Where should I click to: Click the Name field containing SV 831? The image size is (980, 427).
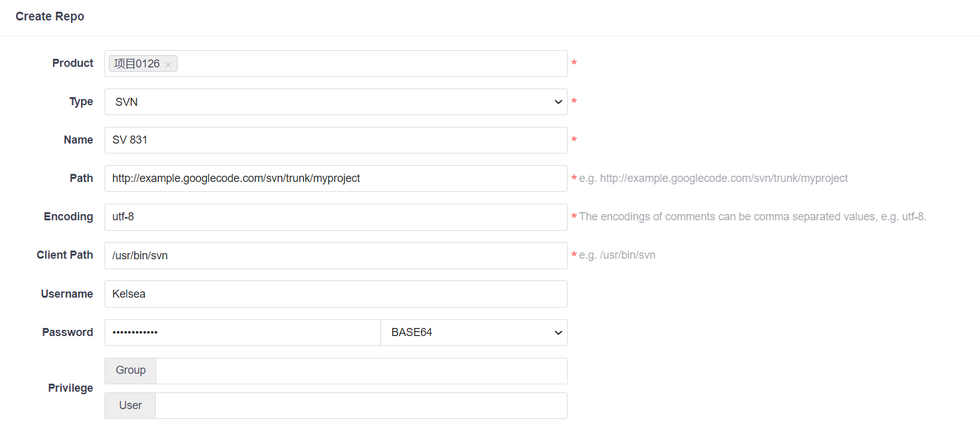point(336,140)
